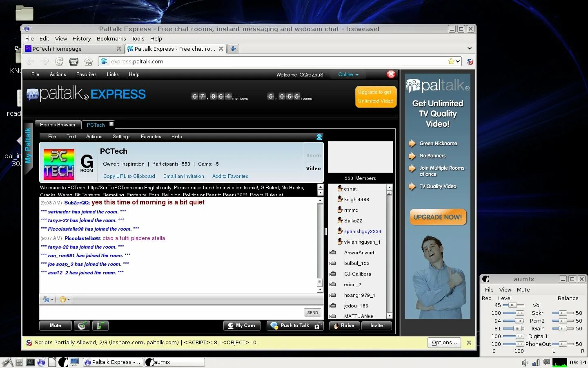Screen dimensions: 588x368
Task: Click raised hand icon next to knight4488
Action: 340,199
